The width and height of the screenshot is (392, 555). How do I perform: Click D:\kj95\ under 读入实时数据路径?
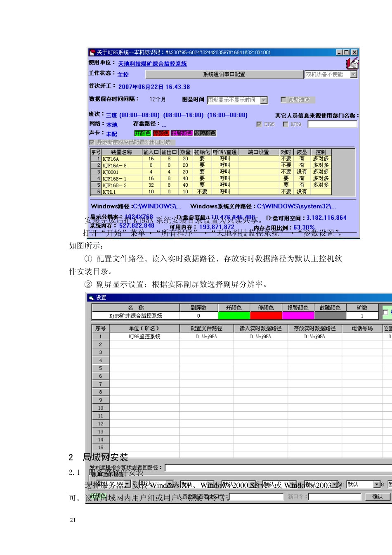[260, 337]
